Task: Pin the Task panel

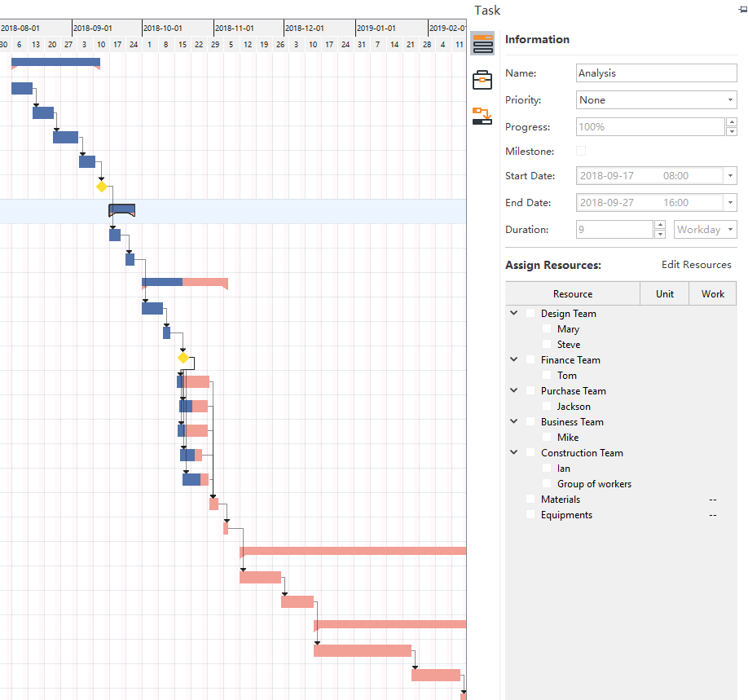Action: pyautogui.click(x=743, y=10)
